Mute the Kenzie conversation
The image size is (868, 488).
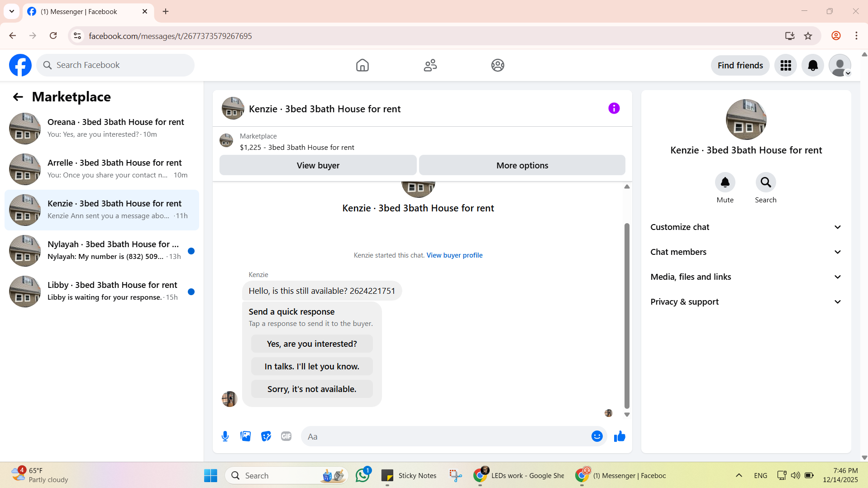(x=725, y=182)
